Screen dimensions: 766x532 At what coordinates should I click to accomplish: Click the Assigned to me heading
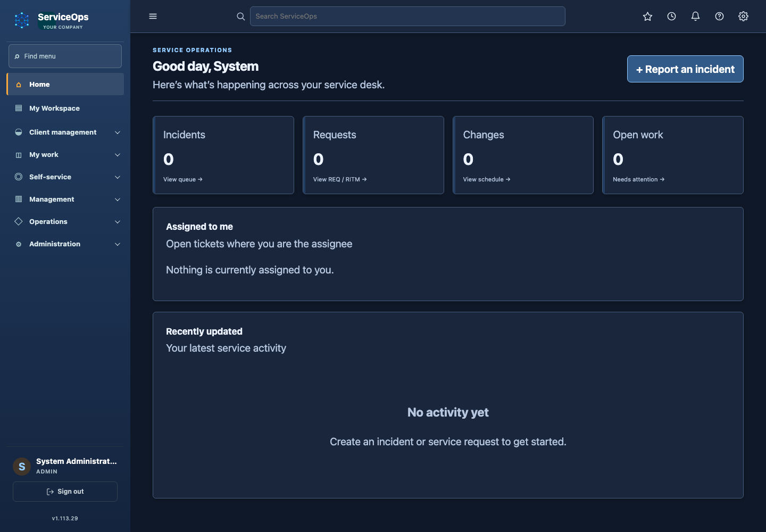pos(199,227)
